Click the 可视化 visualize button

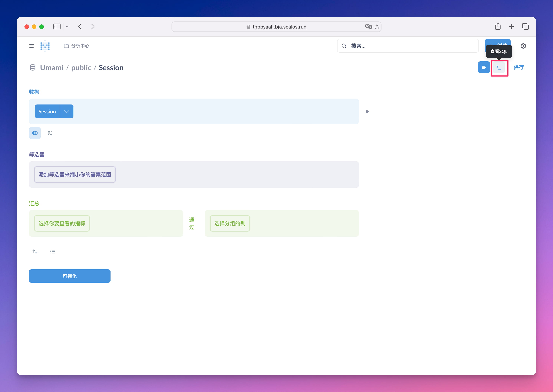pos(70,276)
